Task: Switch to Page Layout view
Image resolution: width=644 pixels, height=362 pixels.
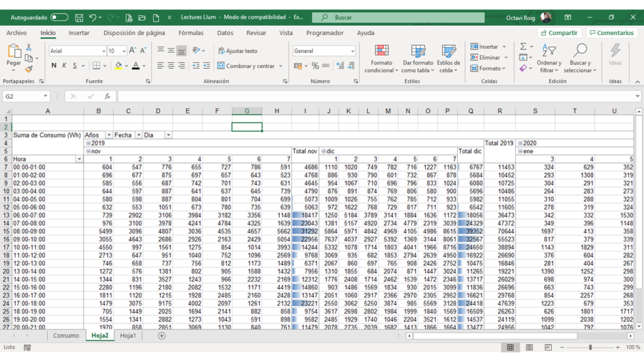Action: point(529,348)
